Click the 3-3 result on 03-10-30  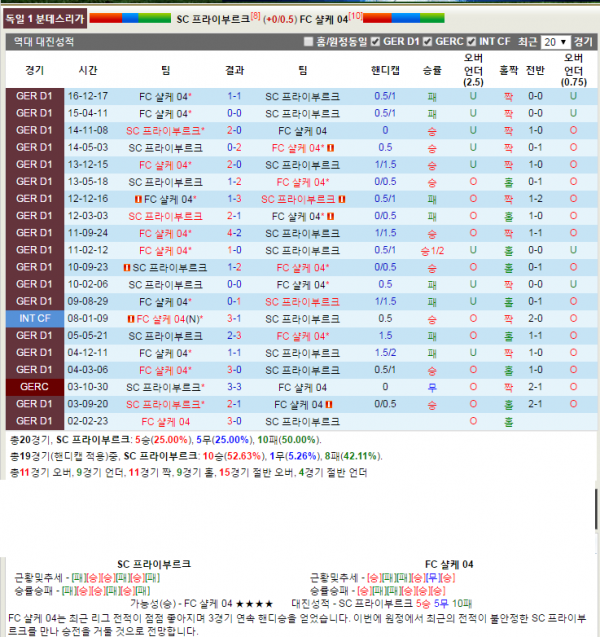[x=234, y=387]
